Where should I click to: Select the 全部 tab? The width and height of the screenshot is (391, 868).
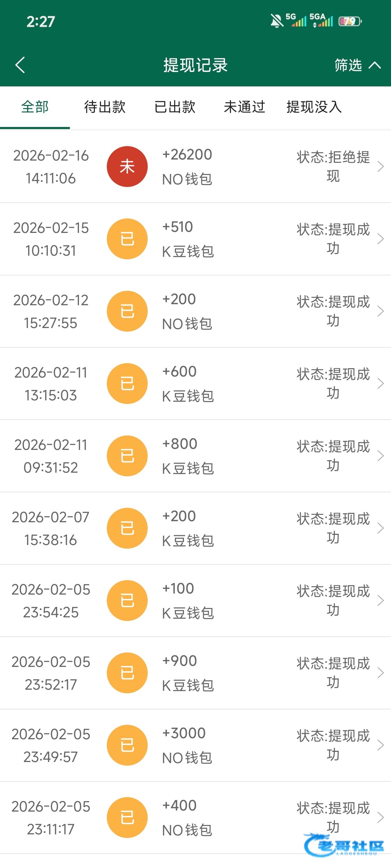35,107
